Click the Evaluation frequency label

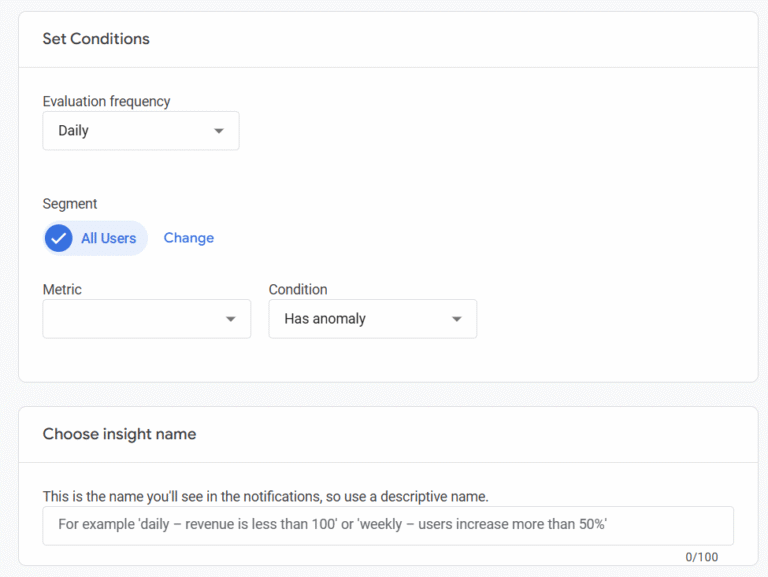click(x=106, y=101)
